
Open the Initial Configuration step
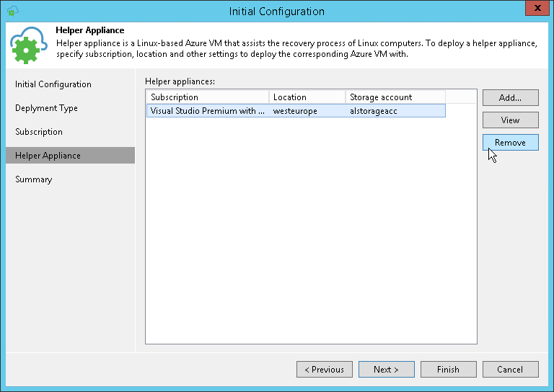tap(53, 84)
